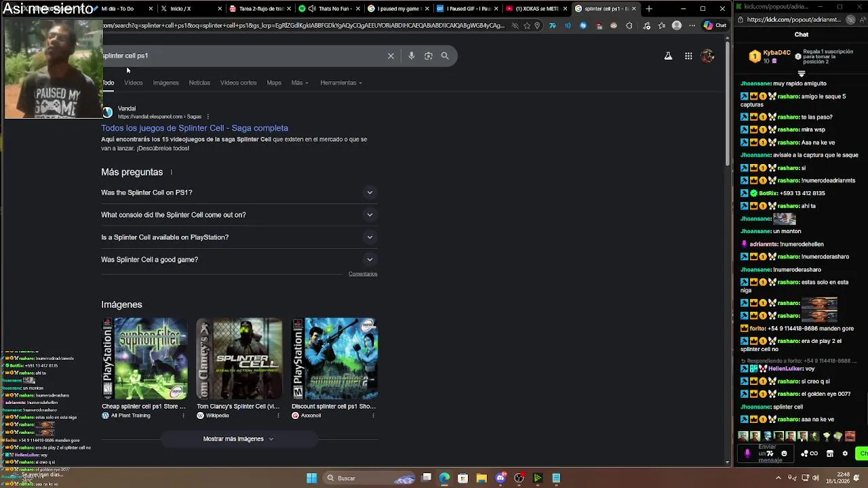
Task: Open Edge favorites list icon
Action: click(662, 26)
